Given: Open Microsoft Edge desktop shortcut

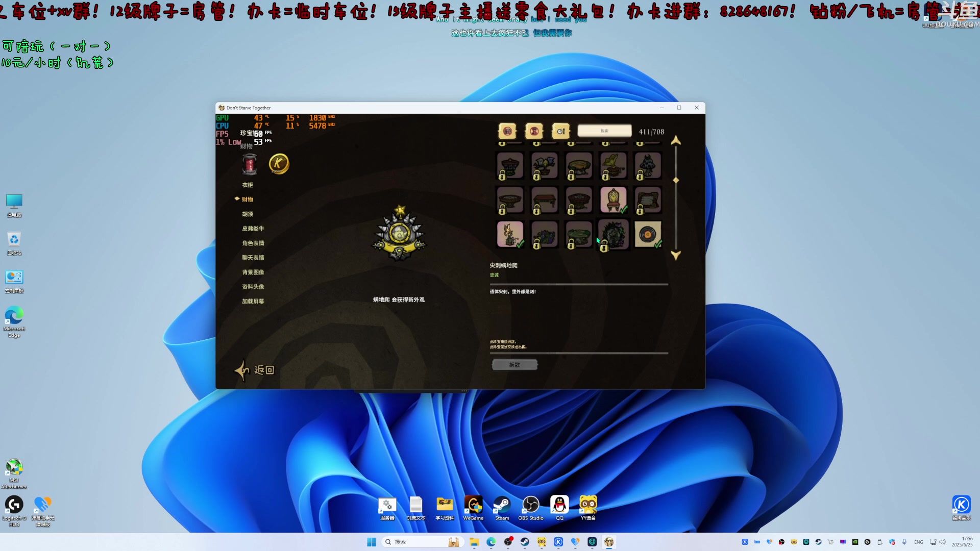Looking at the screenshot, I should tap(14, 321).
